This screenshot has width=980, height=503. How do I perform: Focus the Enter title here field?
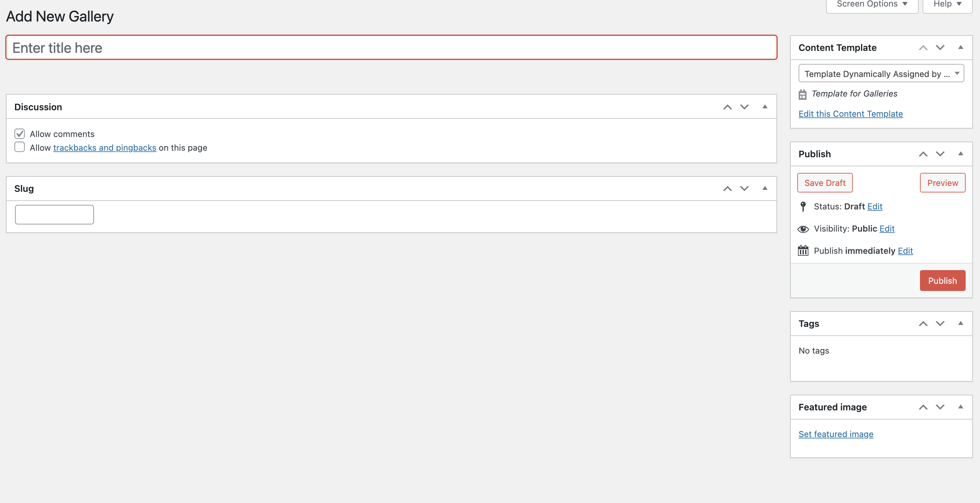[x=391, y=48]
